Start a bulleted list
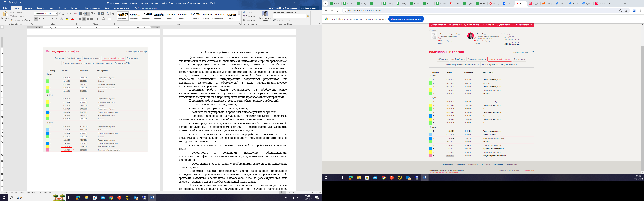Image resolution: width=644 pixels, height=201 pixels. click(x=81, y=14)
